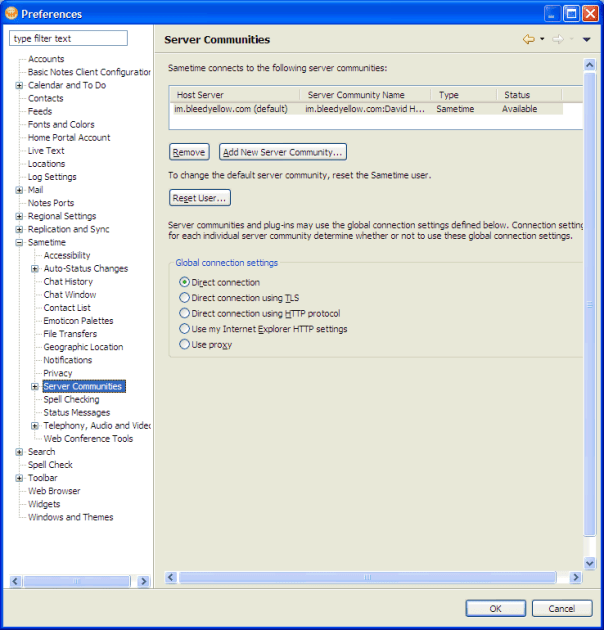Click the content pane scroll-left arrow
Image resolution: width=604 pixels, height=630 pixels.
[x=171, y=577]
